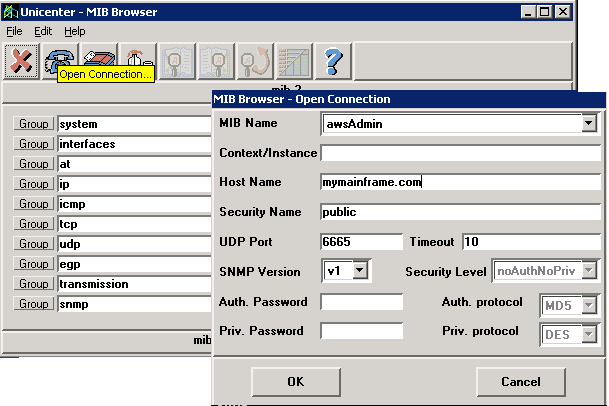The height and width of the screenshot is (406, 609).
Task: Click into the UDP Port field
Action: click(361, 242)
